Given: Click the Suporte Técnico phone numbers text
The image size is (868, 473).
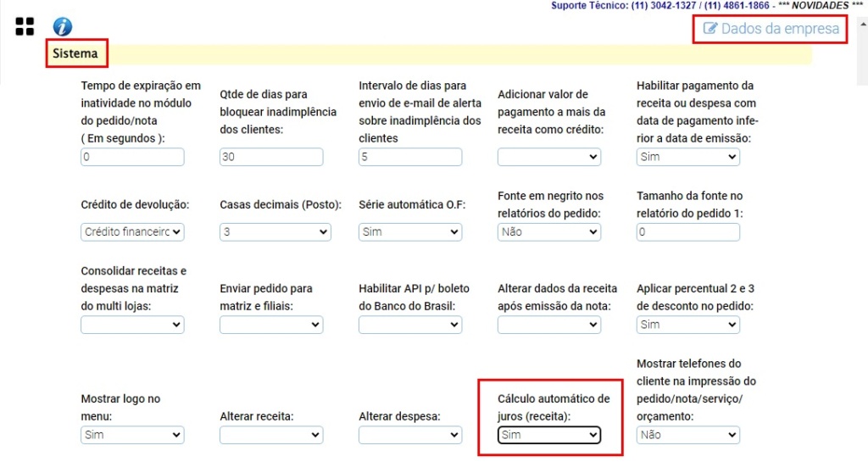Looking at the screenshot, I should [x=659, y=6].
